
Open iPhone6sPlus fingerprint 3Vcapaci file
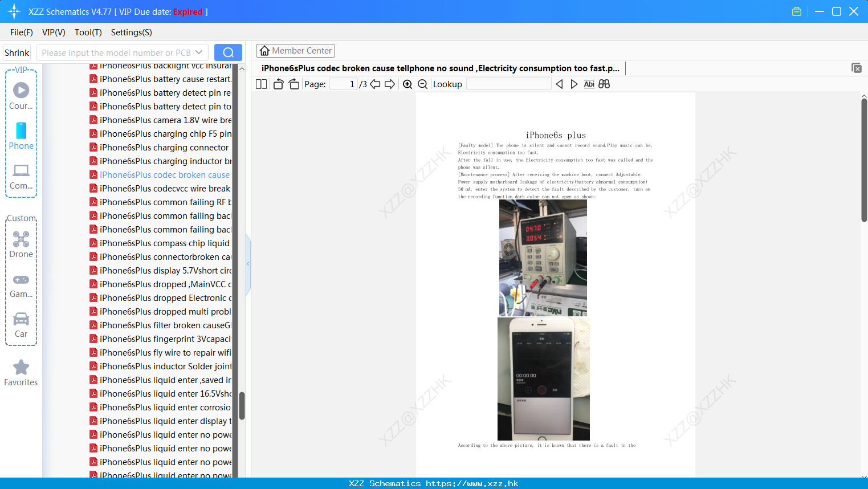(x=160, y=339)
